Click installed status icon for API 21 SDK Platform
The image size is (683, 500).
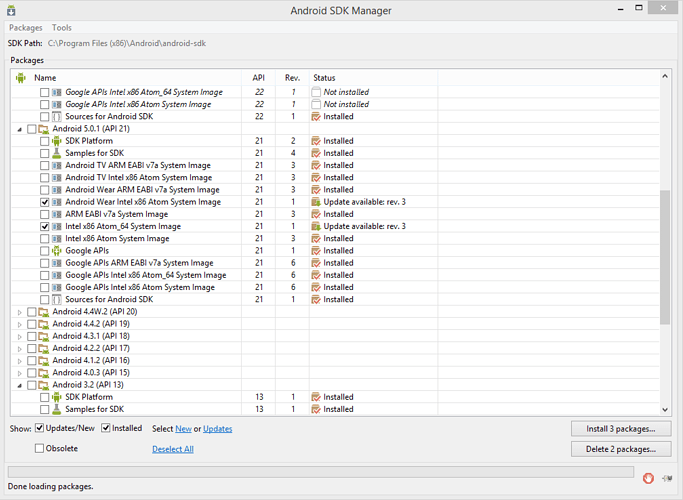pos(316,141)
